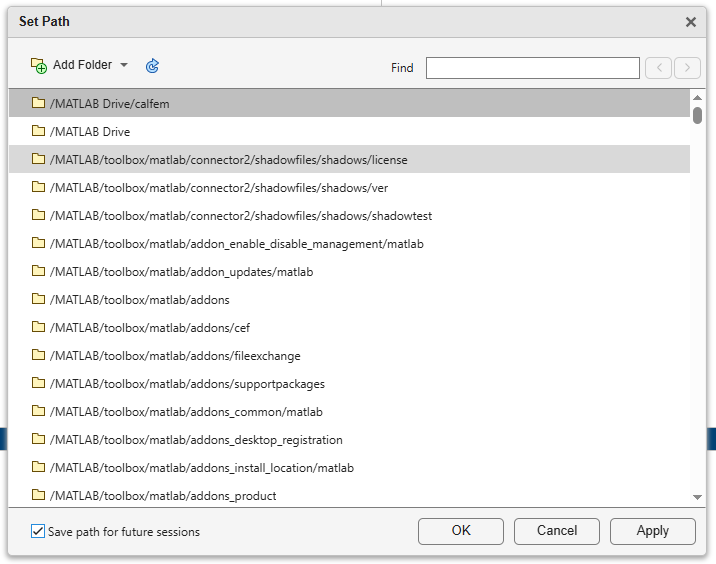Click folder icon beside addons_common/matlab
Screen dimensions: 716x564
coord(38,411)
